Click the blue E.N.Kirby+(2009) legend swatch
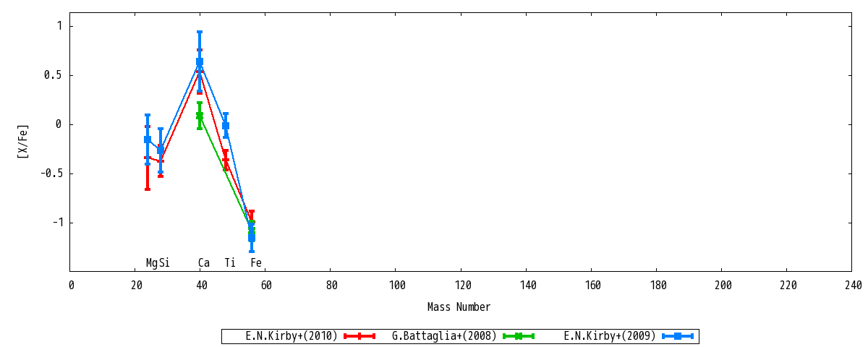 coord(678,336)
